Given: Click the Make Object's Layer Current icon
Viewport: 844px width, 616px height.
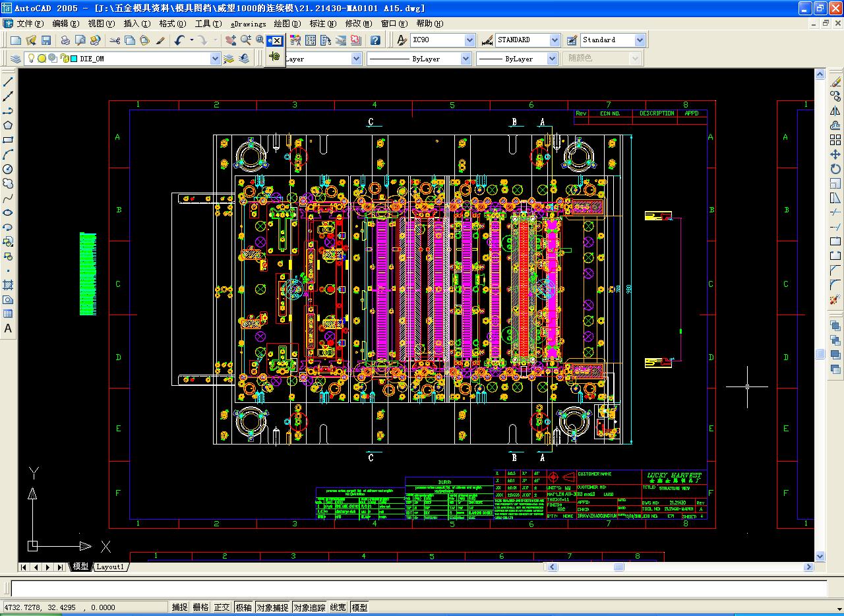Looking at the screenshot, I should pos(229,59).
